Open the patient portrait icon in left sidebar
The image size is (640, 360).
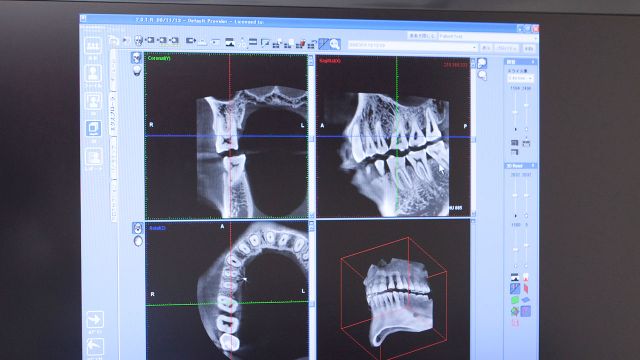pos(93,73)
